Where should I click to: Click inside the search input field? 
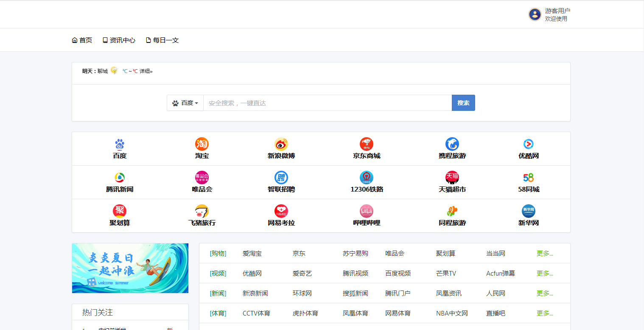coord(327,102)
